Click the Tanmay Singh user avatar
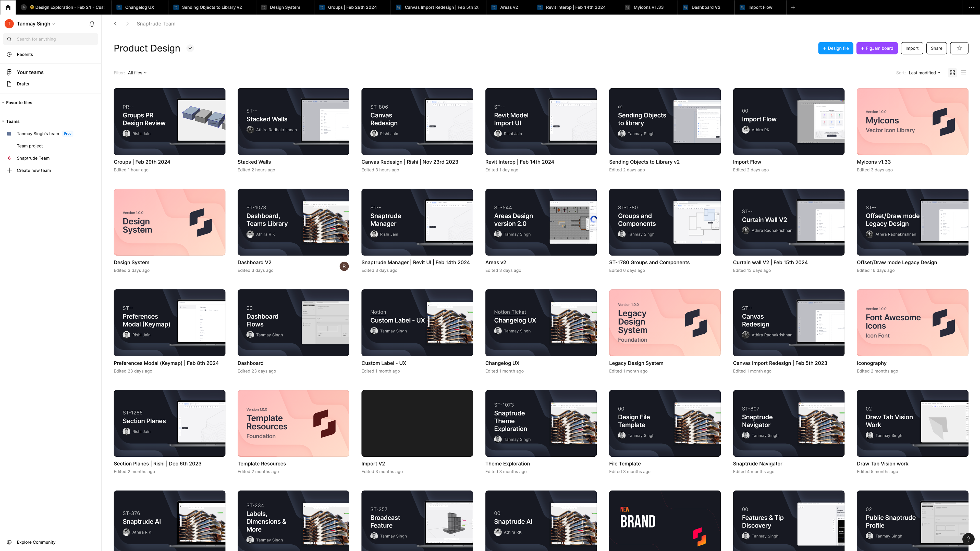 [9, 23]
